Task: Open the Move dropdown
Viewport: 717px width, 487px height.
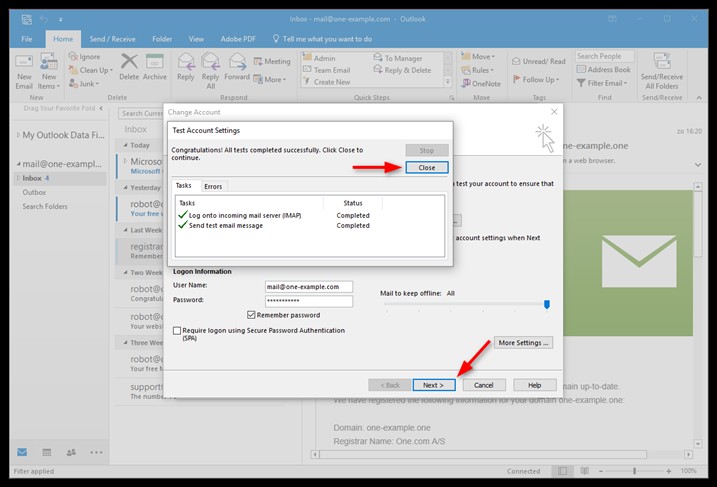Action: [478, 56]
